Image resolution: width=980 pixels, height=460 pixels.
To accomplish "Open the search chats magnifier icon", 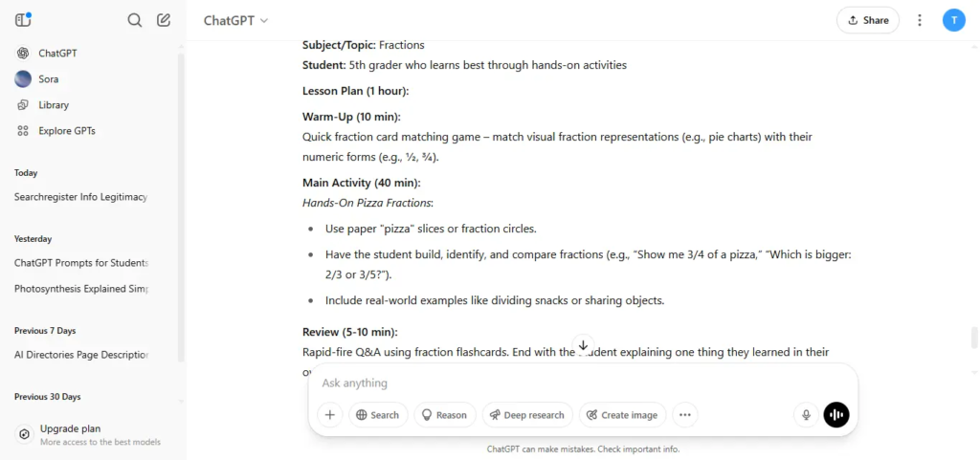I will pos(134,21).
